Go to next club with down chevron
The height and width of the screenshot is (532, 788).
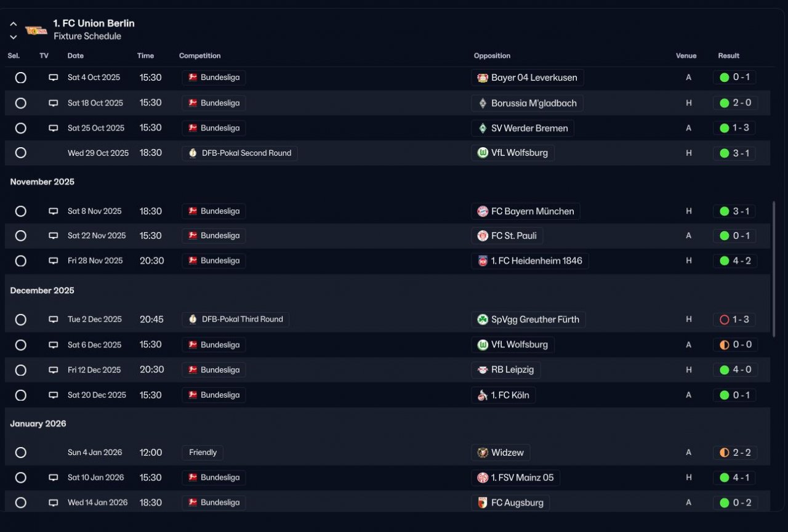coord(14,37)
